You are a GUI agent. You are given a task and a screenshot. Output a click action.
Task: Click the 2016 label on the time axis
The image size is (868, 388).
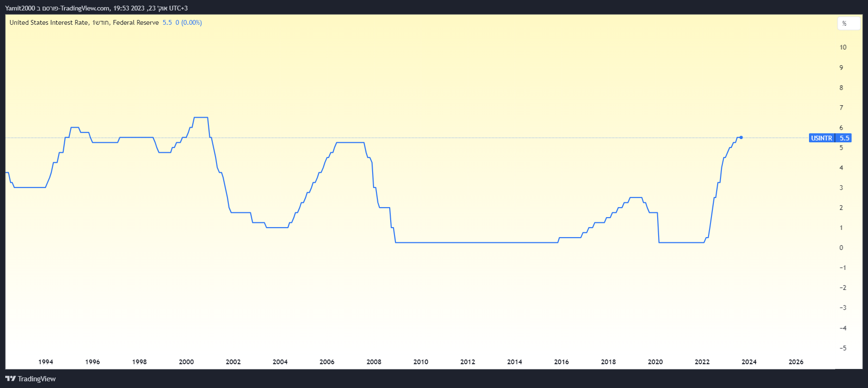pyautogui.click(x=561, y=362)
